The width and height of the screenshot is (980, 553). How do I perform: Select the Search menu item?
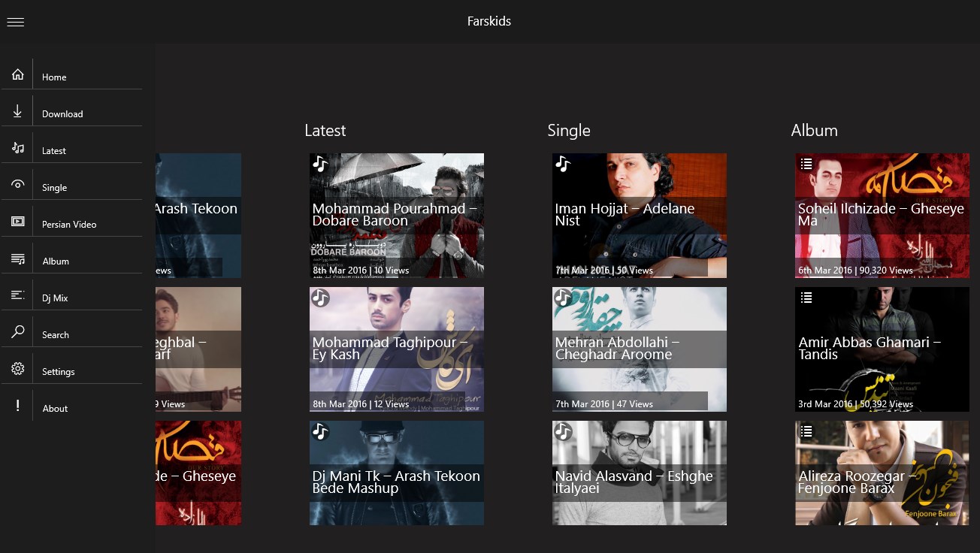point(71,332)
